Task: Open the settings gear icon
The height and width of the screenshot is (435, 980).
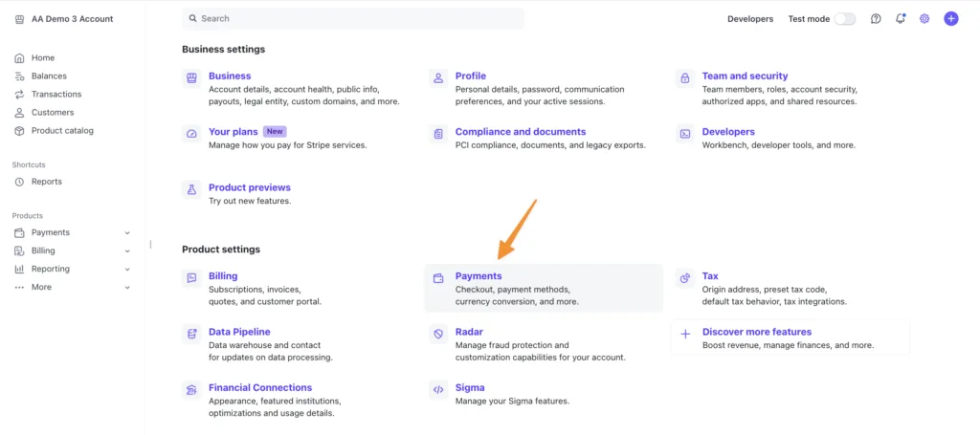Action: click(x=924, y=19)
